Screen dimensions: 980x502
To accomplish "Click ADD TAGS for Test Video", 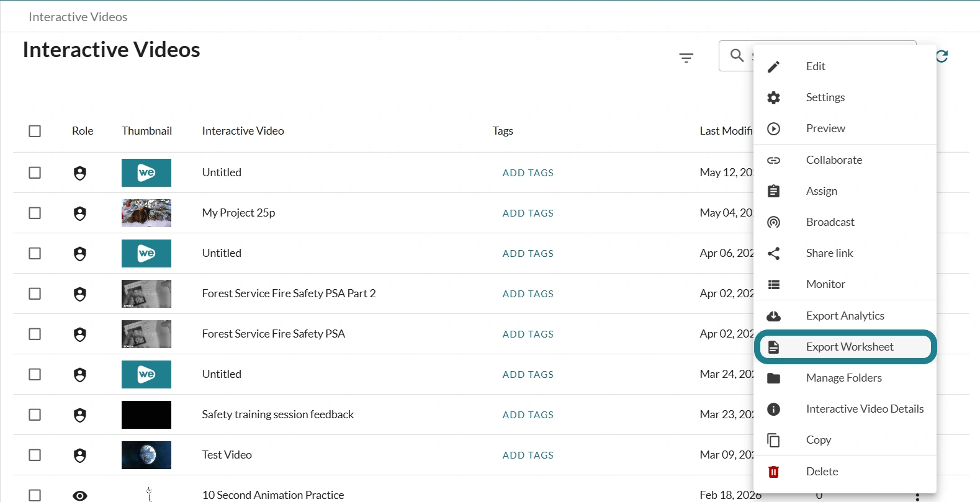I will coord(528,455).
